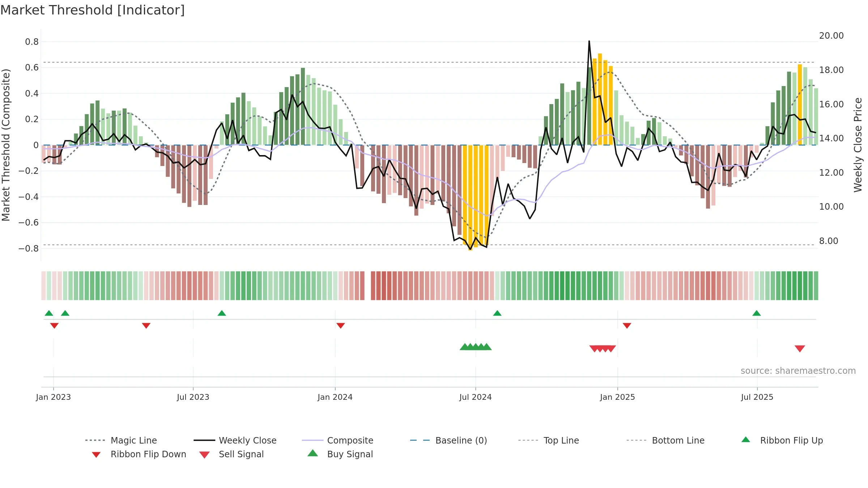The width and height of the screenshot is (868, 488).
Task: Toggle the Top Line legend entry
Action: [549, 440]
